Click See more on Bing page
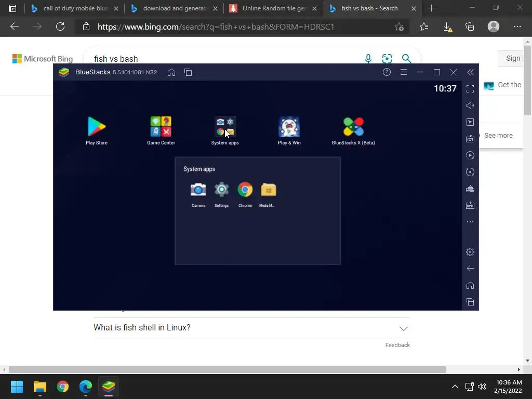The height and width of the screenshot is (399, 532). coord(498,136)
